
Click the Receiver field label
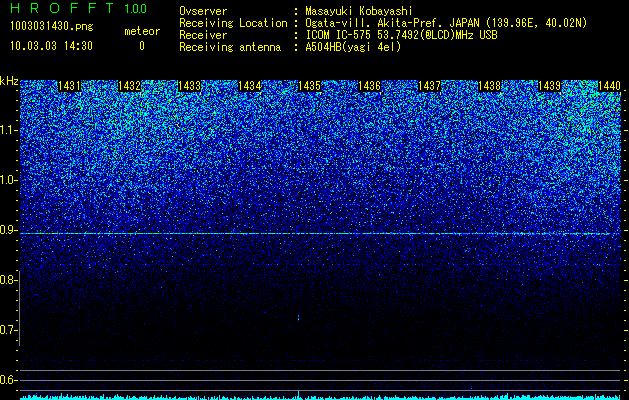pos(203,35)
